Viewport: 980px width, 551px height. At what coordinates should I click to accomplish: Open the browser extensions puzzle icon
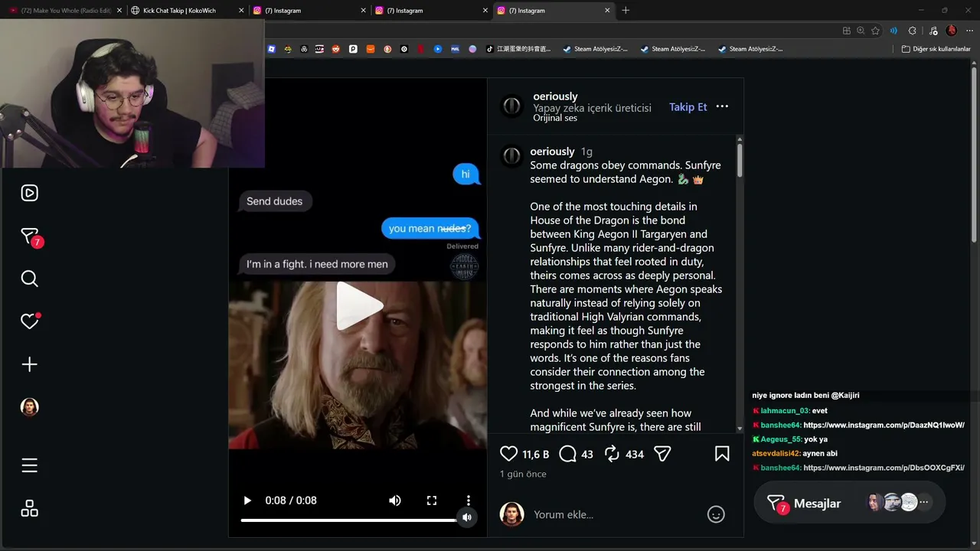[x=912, y=31]
